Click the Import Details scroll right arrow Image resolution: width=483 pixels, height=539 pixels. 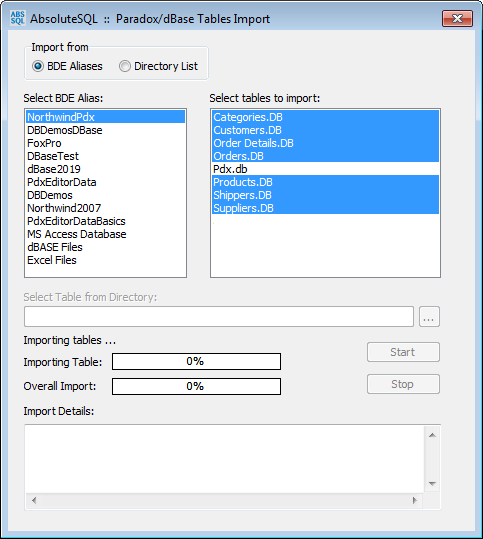click(x=415, y=500)
